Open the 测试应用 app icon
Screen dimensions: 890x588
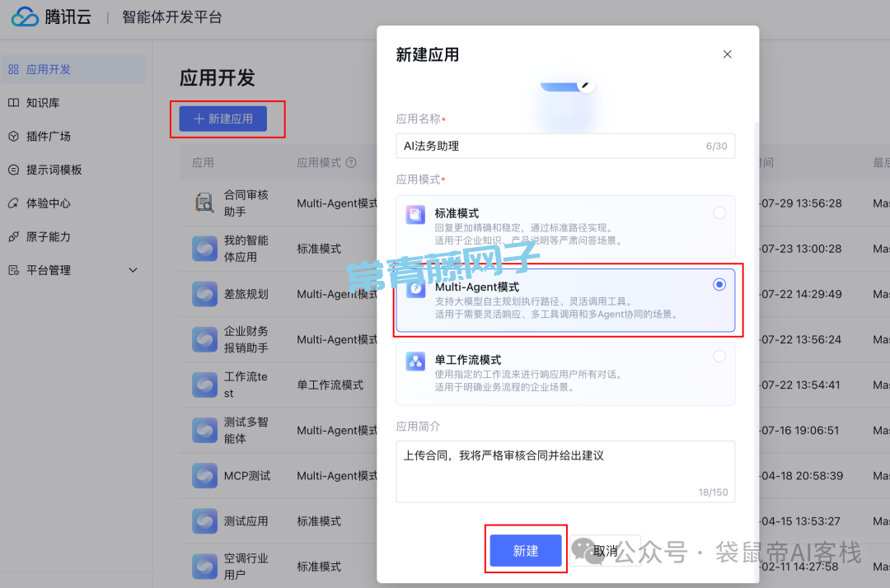(204, 521)
